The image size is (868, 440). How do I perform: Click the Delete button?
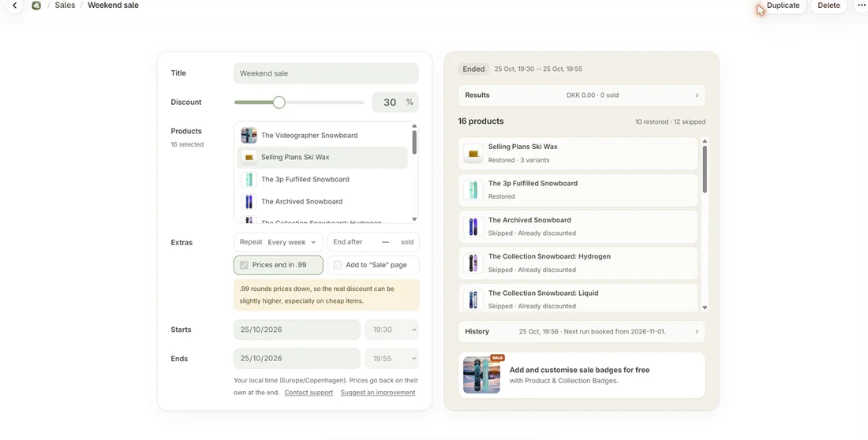pos(829,6)
